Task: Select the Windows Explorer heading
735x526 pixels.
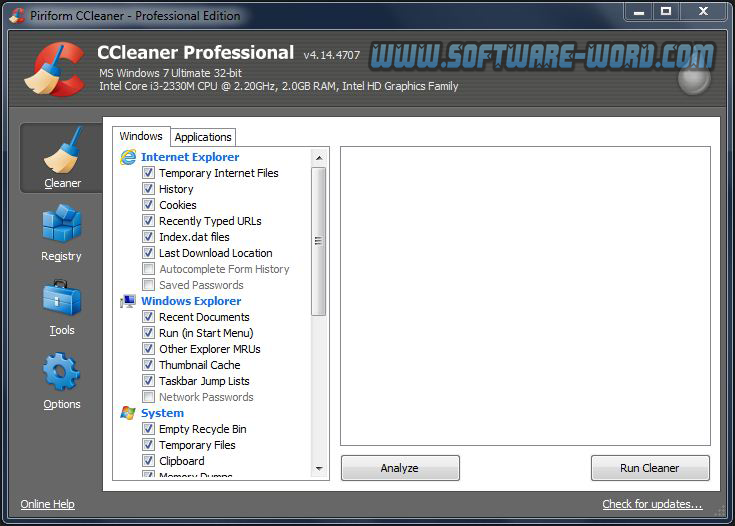Action: (x=191, y=301)
